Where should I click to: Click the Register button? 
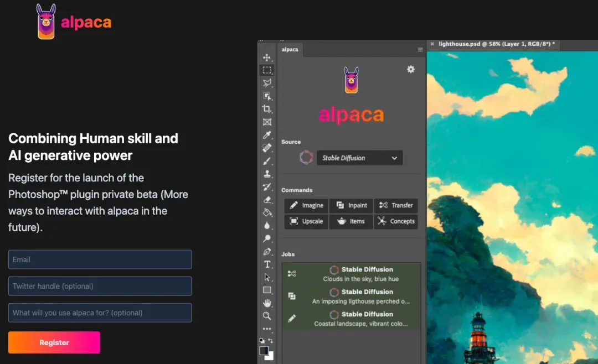pos(54,342)
